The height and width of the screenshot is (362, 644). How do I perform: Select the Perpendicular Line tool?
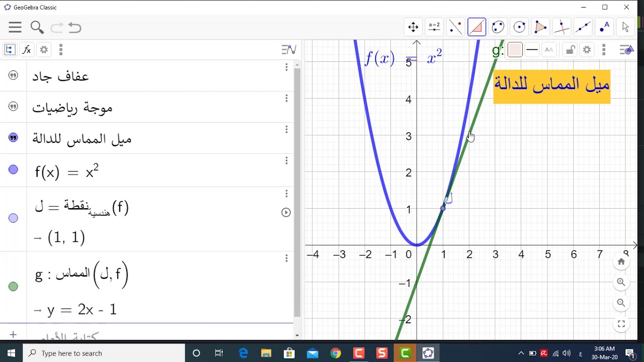(x=561, y=27)
